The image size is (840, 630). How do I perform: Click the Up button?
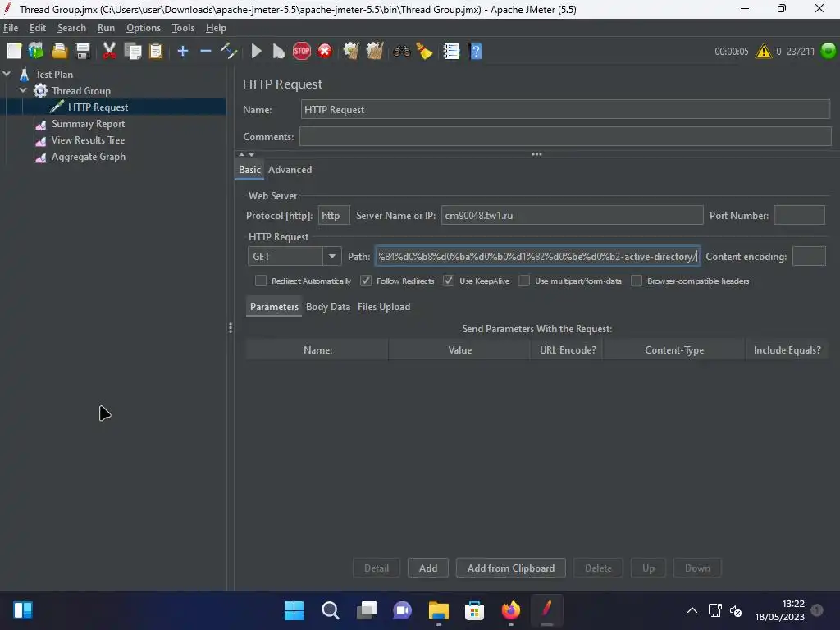pyautogui.click(x=648, y=568)
